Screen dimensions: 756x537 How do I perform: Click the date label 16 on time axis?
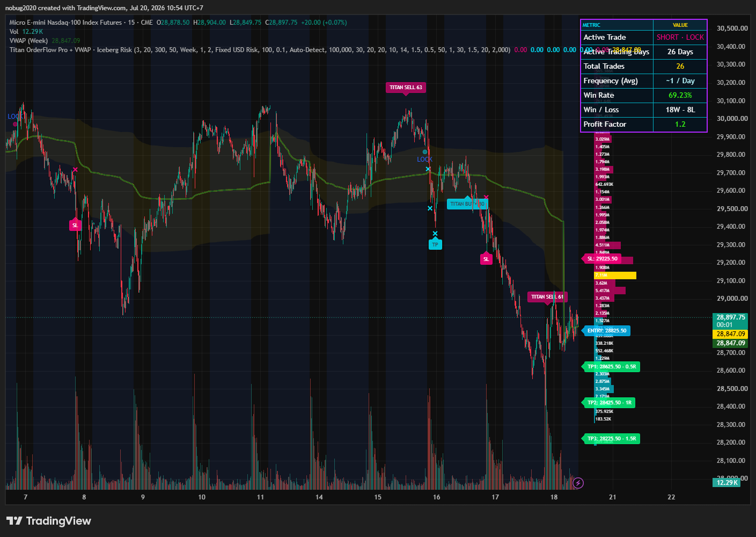[437, 497]
